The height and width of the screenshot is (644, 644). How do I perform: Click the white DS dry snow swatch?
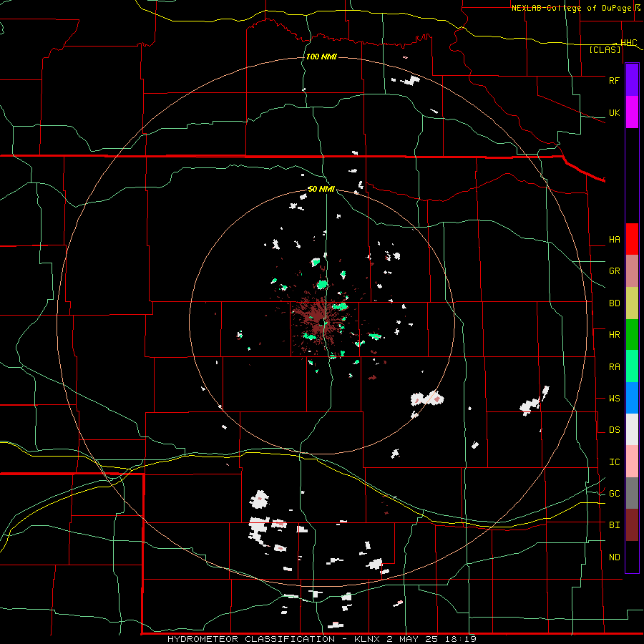(632, 429)
